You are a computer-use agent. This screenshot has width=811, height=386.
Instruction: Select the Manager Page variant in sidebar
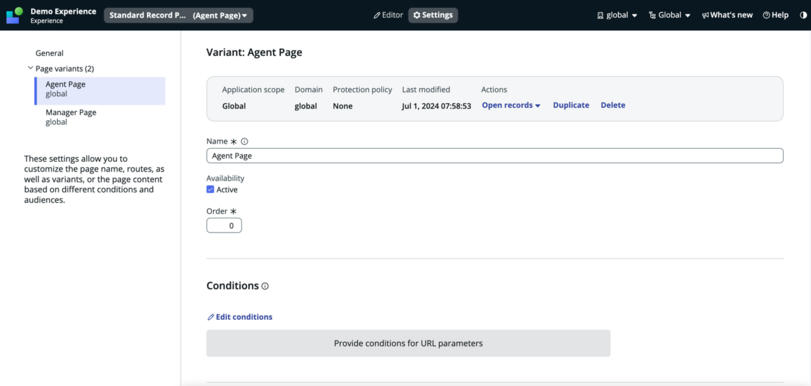tap(100, 117)
